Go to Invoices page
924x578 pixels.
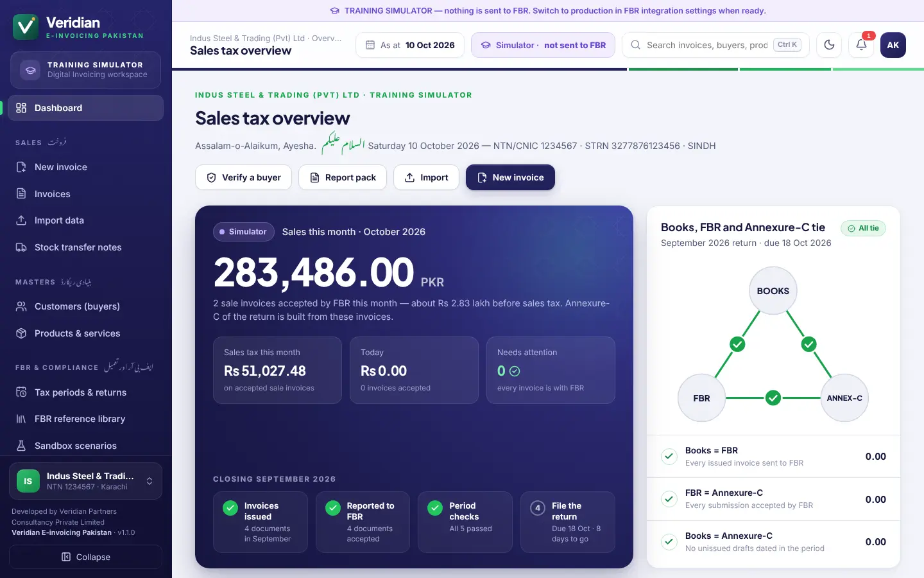pyautogui.click(x=86, y=194)
